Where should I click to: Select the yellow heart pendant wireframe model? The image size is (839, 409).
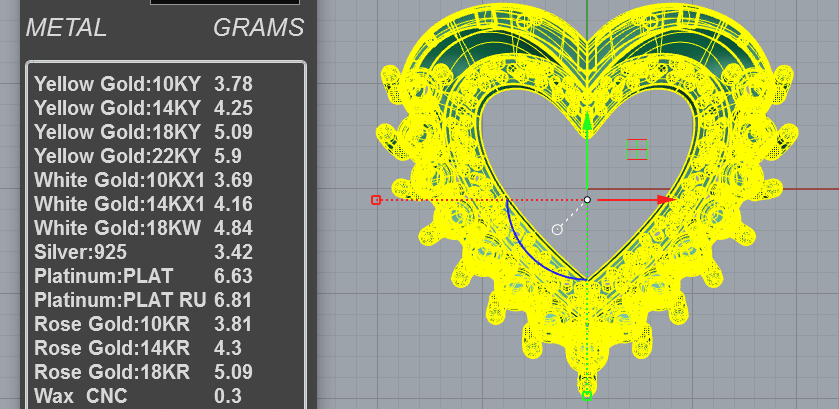pyautogui.click(x=587, y=198)
